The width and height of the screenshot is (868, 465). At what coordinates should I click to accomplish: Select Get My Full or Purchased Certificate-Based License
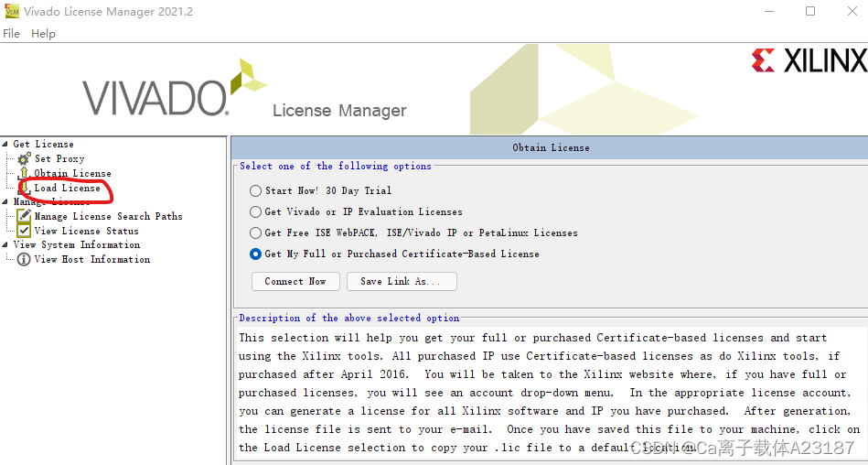point(255,254)
